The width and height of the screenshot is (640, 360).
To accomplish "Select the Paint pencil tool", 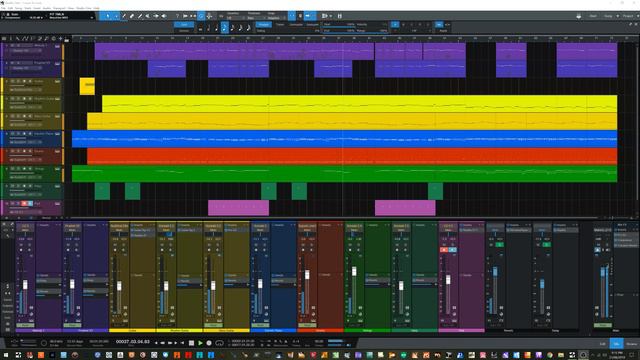I will [140, 16].
